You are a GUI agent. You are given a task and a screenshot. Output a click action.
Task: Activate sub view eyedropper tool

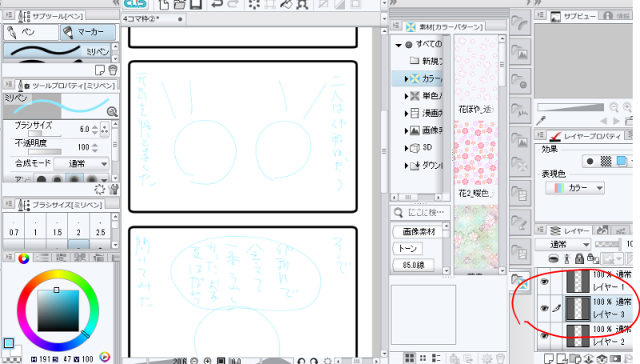tap(542, 121)
